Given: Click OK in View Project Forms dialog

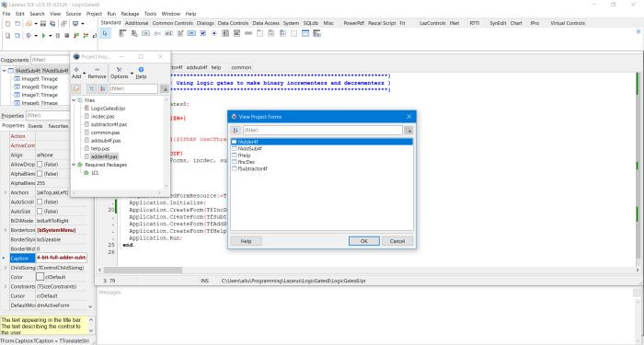Looking at the screenshot, I should (364, 241).
